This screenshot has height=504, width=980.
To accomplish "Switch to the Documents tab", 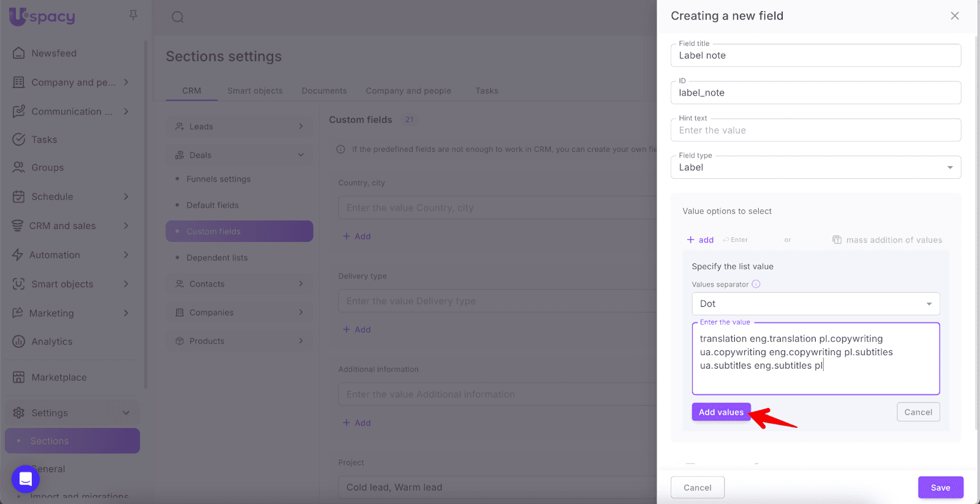I will click(324, 91).
